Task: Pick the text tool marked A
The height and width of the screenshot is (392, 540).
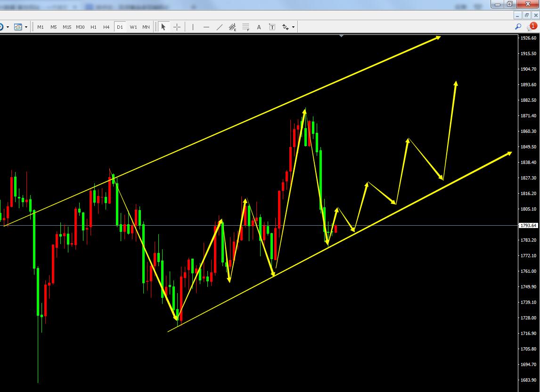Action: click(259, 27)
